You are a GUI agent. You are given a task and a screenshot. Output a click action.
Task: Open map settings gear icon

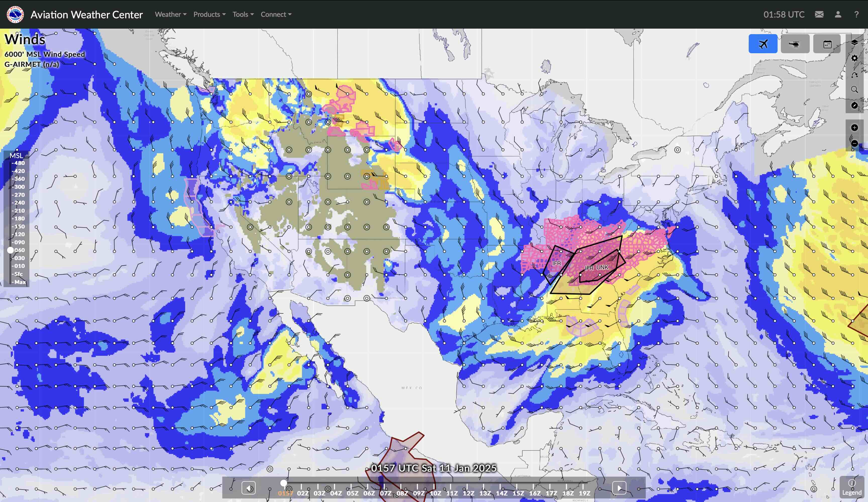[854, 58]
